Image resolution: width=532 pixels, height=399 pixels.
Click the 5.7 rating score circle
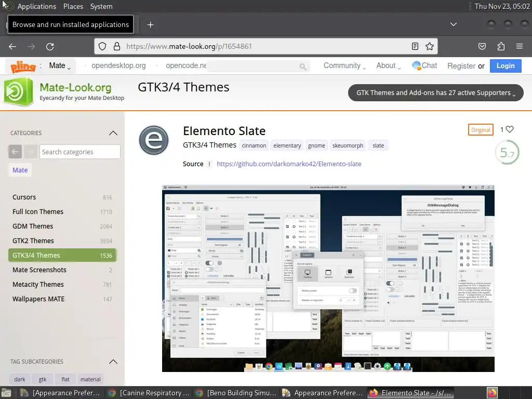coord(507,153)
